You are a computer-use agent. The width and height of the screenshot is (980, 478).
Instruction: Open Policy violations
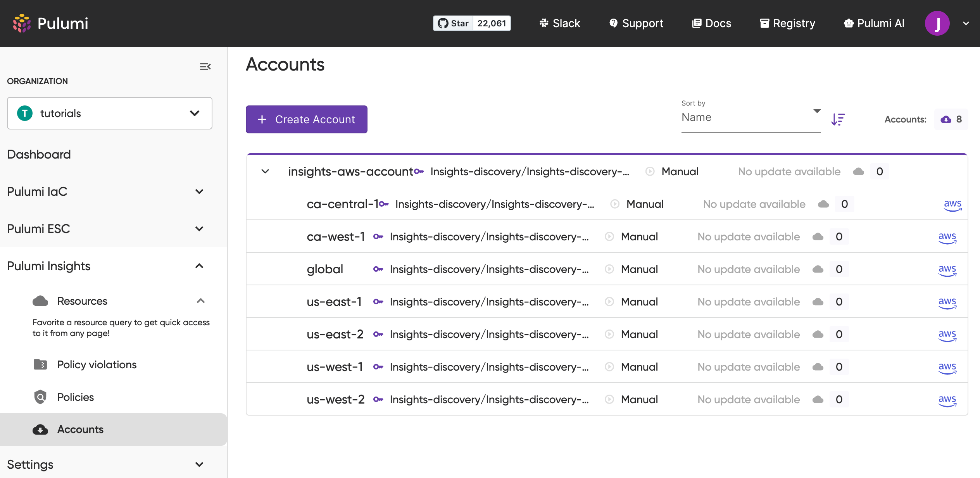click(97, 364)
